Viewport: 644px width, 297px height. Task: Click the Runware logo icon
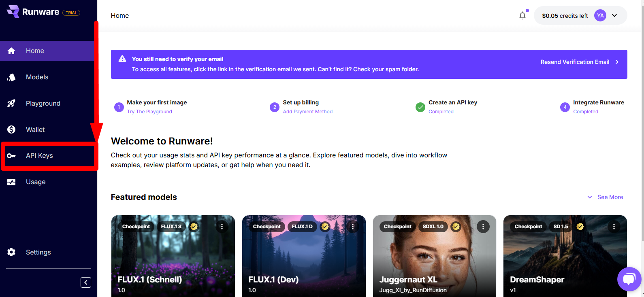[x=13, y=12]
